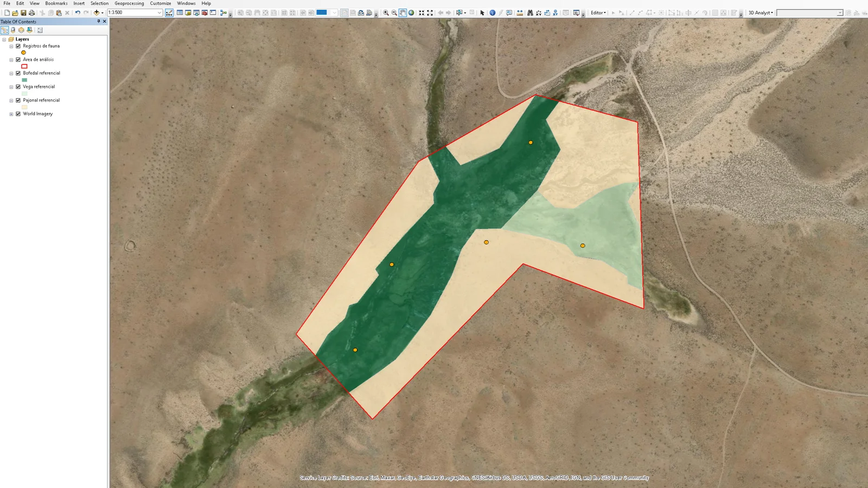Screen dimensions: 868x488
Task: Open the Find binoculars tool
Action: click(x=530, y=12)
